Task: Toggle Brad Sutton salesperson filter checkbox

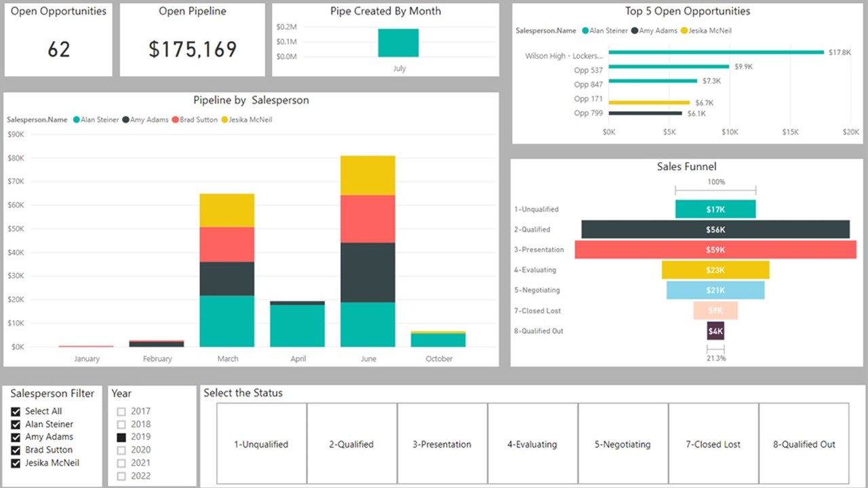Action: (16, 450)
